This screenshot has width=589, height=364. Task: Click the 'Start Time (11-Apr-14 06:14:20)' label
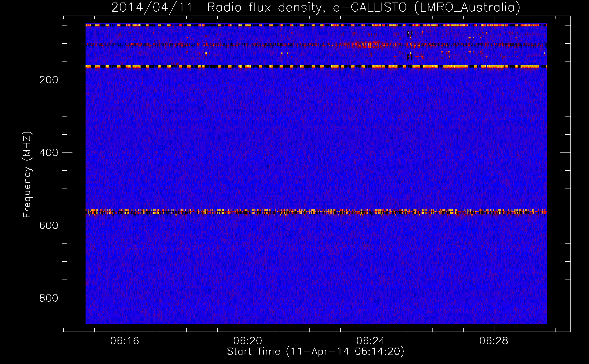pos(316,352)
